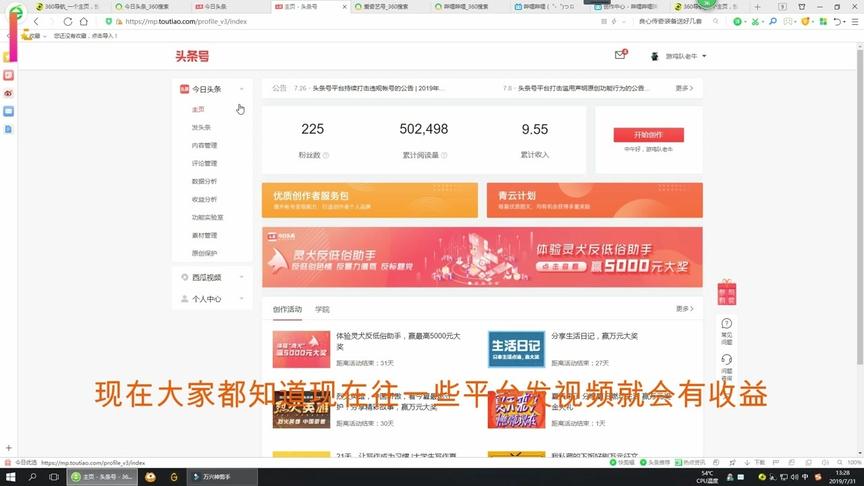Viewport: 864px width, 486px height.
Task: Open the Windows Start menu
Action: 10,477
